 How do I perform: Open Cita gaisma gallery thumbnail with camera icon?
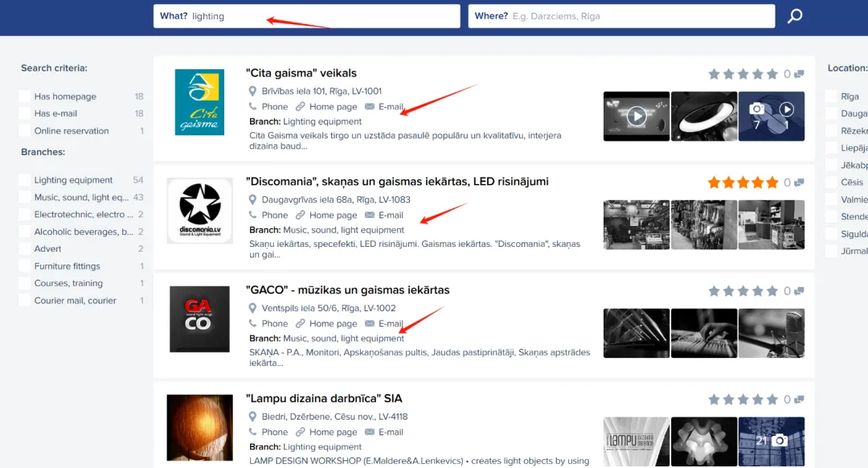(x=771, y=117)
